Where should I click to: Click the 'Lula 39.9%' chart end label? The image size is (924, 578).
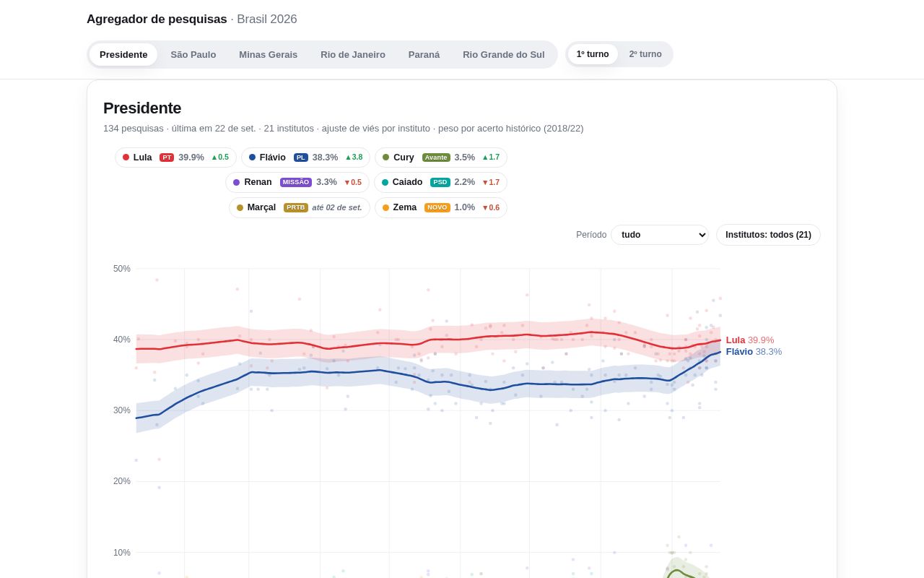[x=750, y=340]
